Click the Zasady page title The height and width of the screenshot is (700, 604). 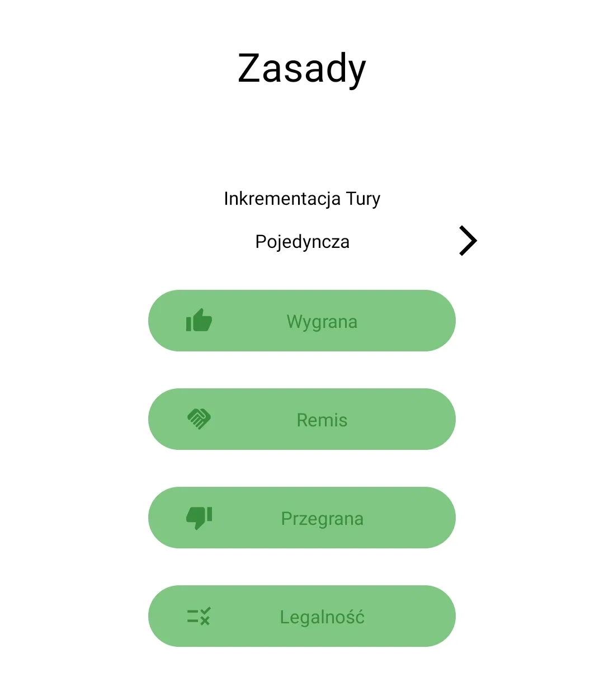[302, 68]
